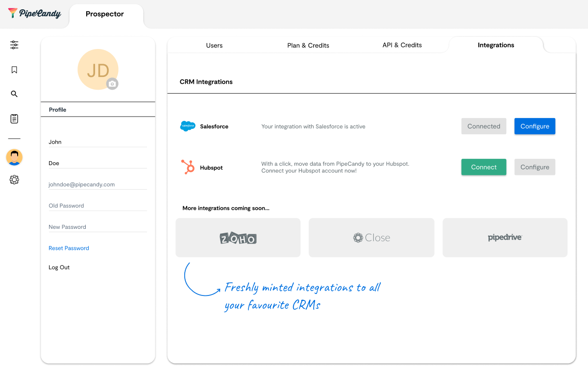The height and width of the screenshot is (392, 588).
Task: Click the PipeCandy logo
Action: pyautogui.click(x=35, y=13)
